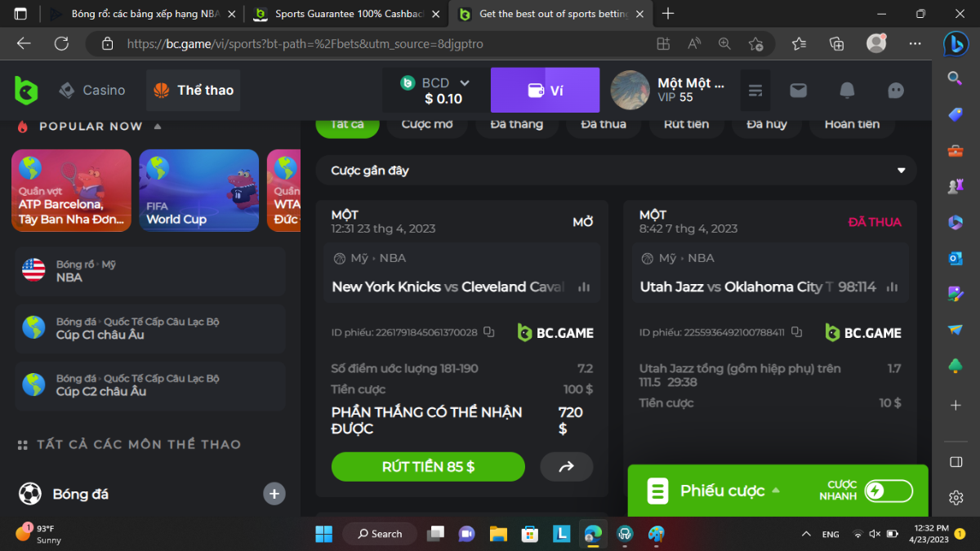Open Microsoft Edge in the taskbar

593,534
